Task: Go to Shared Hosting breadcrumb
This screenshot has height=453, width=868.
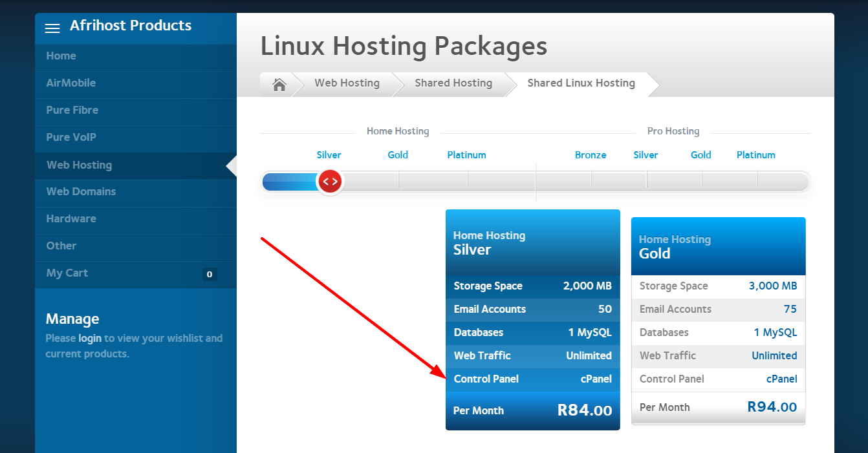Action: pyautogui.click(x=453, y=83)
